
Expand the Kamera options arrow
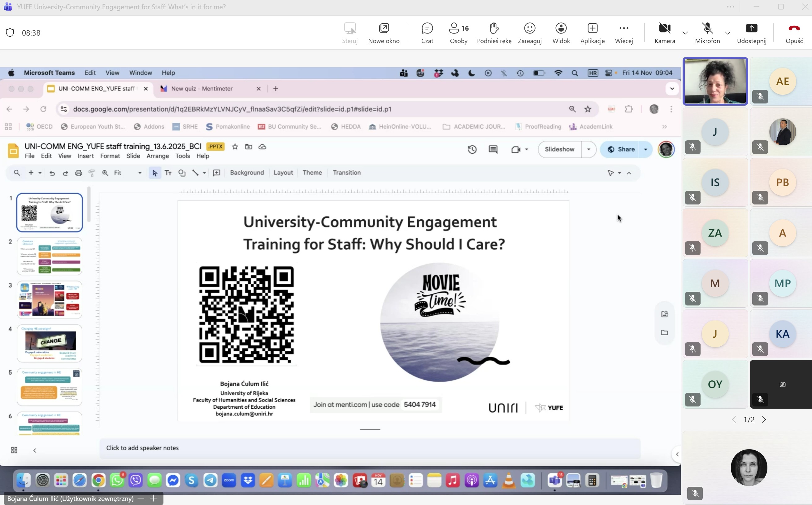[x=685, y=33]
